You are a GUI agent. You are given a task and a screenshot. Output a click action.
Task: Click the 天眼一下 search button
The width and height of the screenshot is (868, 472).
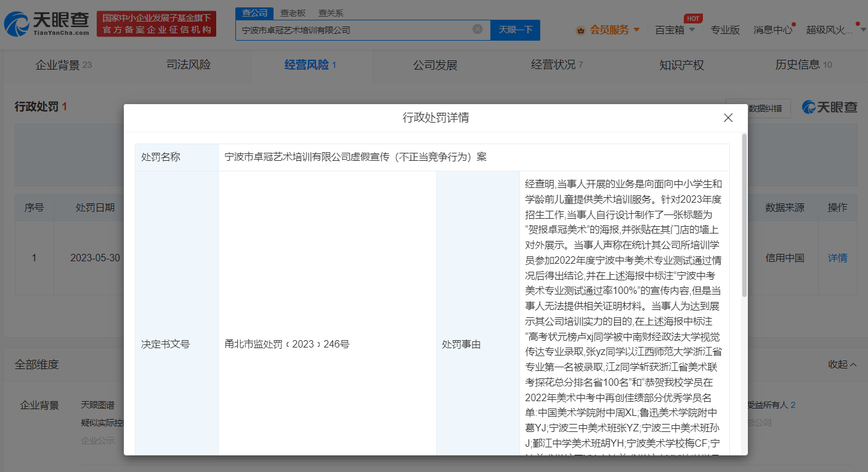(515, 29)
